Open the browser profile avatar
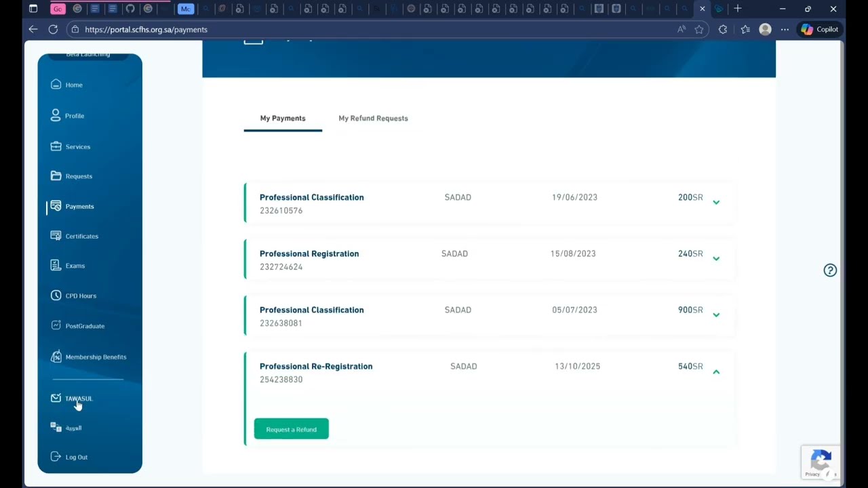This screenshot has width=868, height=488. click(765, 29)
